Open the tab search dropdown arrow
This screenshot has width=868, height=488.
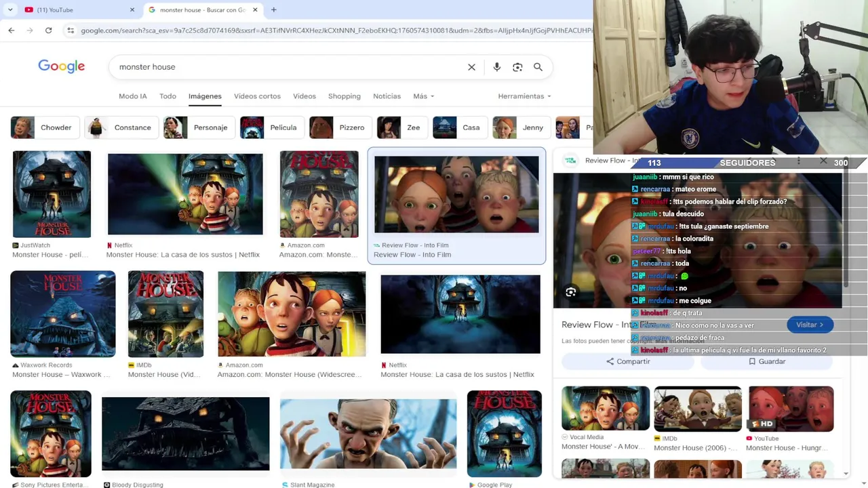point(9,9)
